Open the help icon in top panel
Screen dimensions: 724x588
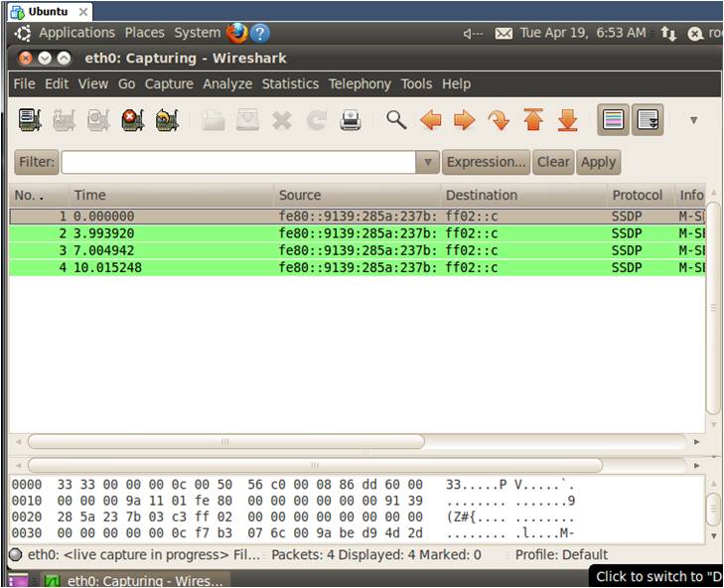click(x=260, y=33)
